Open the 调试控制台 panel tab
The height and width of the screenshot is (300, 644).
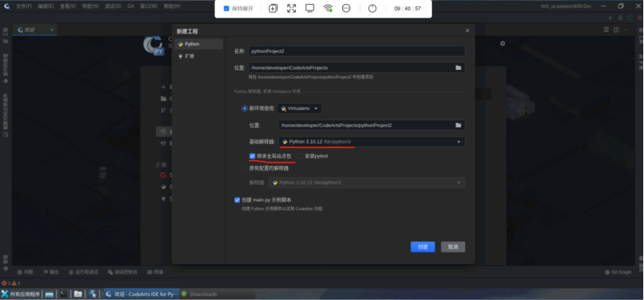(123, 272)
